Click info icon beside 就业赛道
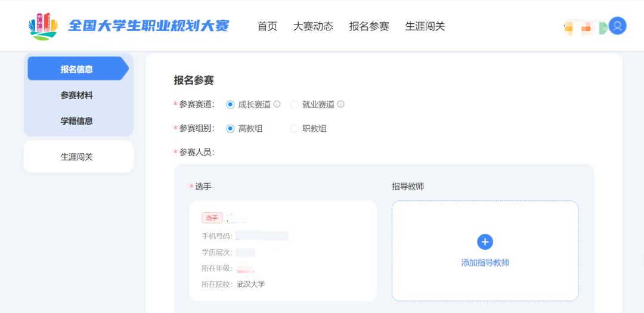 coord(340,104)
